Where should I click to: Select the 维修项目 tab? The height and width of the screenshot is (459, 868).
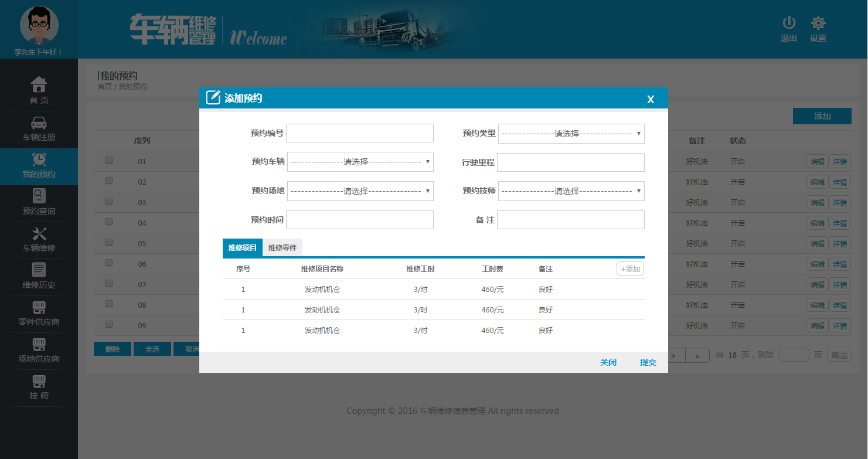pos(243,248)
